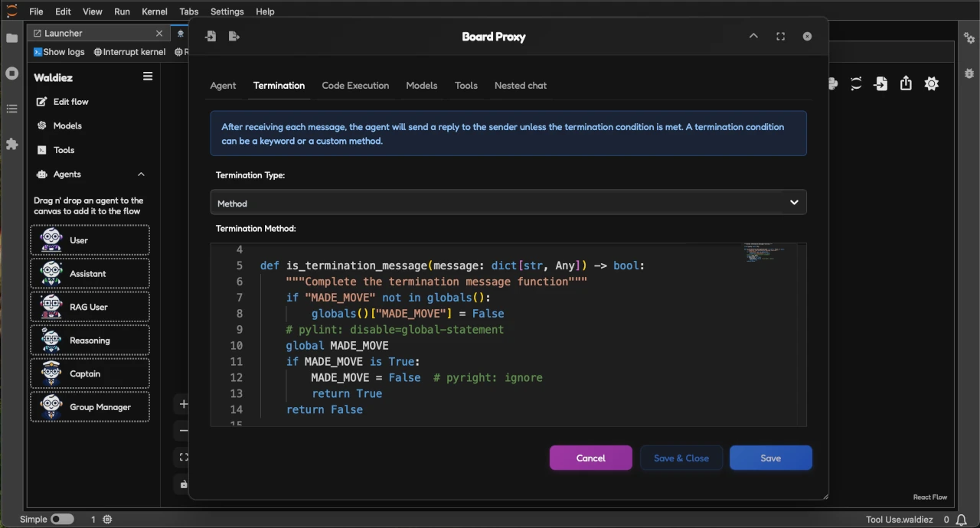Toggle the Simple mode switch
The width and height of the screenshot is (980, 528).
tap(62, 519)
